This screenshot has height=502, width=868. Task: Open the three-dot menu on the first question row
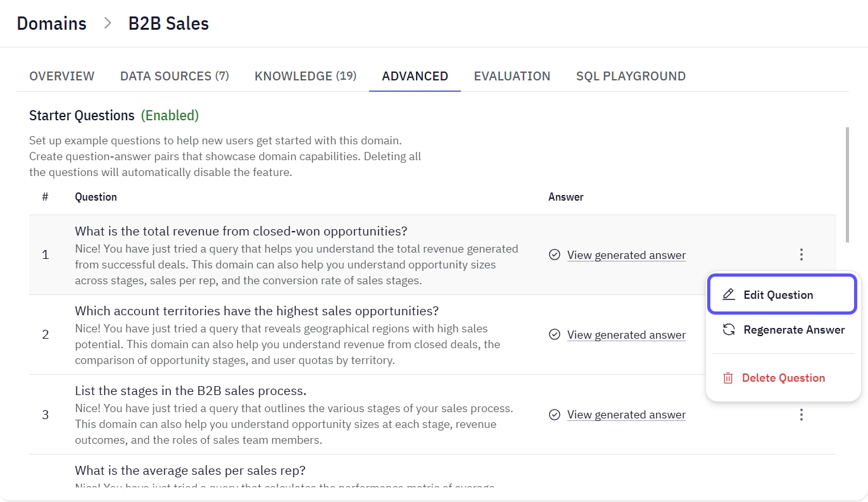click(801, 254)
